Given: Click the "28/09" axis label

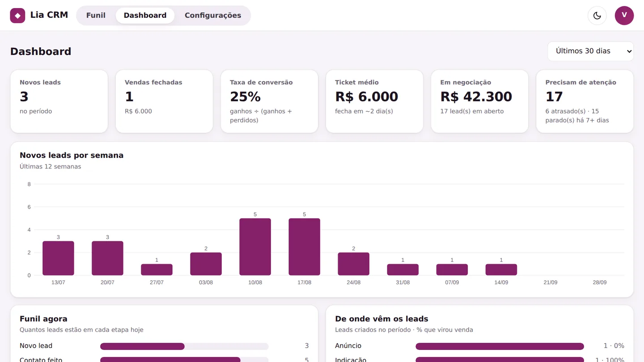Looking at the screenshot, I should pos(599,282).
